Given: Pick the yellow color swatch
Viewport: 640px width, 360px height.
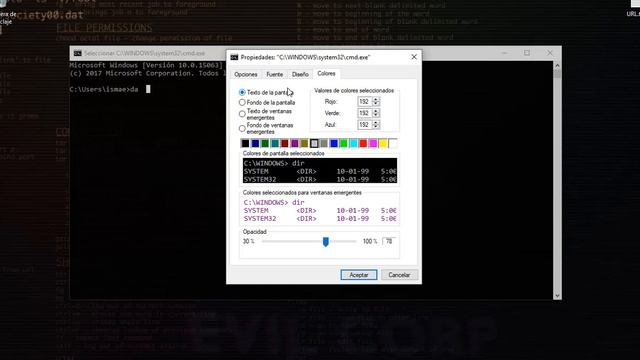Looking at the screenshot, I should [382, 143].
